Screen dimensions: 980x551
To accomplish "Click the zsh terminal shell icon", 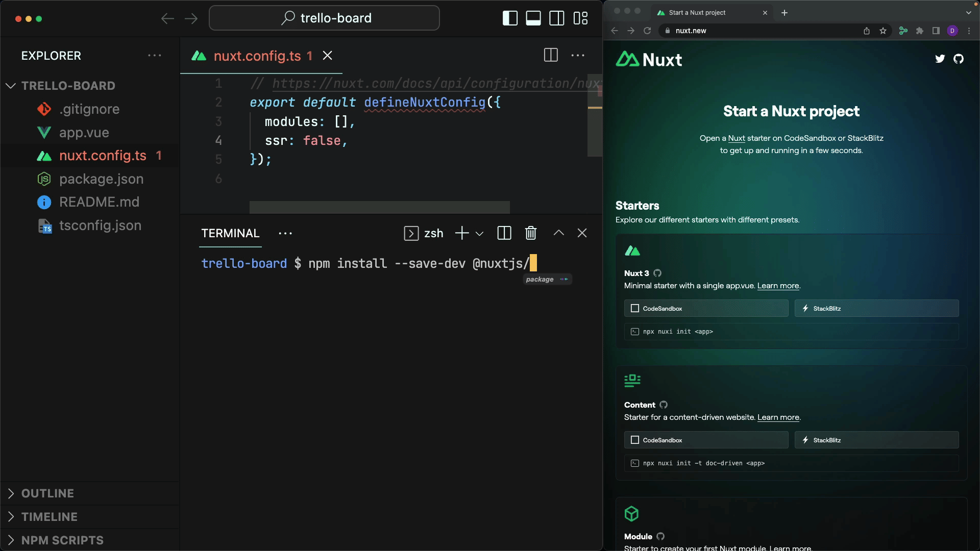I will coord(411,234).
